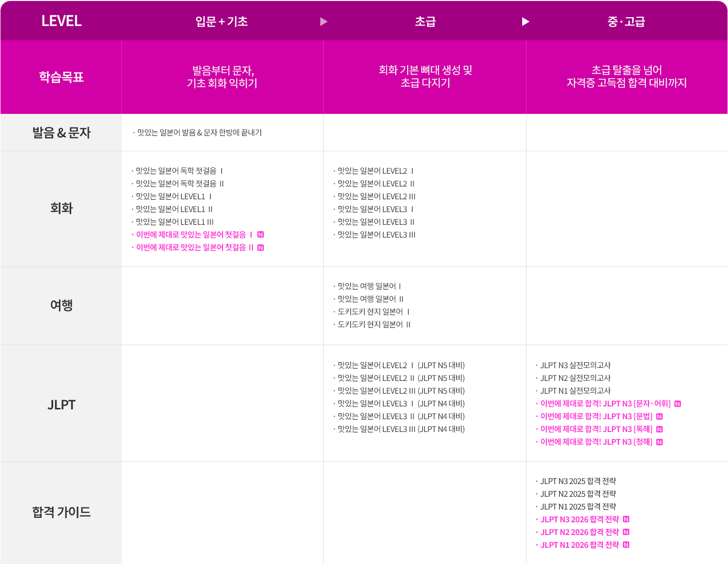The height and width of the screenshot is (564, 728).
Task: Open 이번에 제대로 합격! JLPT N3 [독해]
Action: [x=594, y=429]
